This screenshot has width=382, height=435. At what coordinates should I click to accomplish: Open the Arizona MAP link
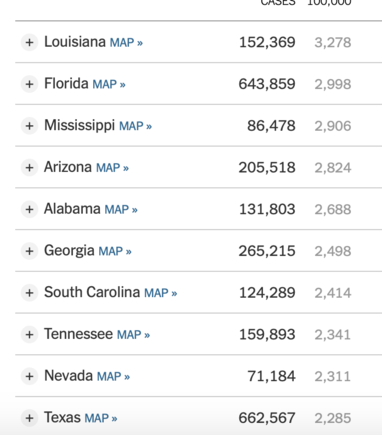tap(112, 168)
